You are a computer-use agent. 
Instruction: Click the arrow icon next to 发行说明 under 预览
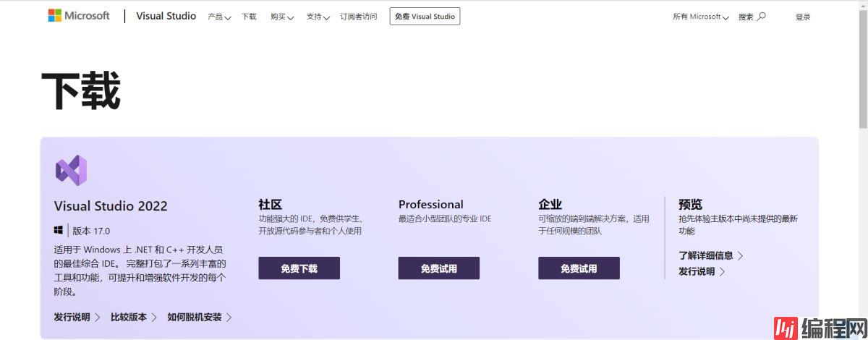click(x=722, y=272)
